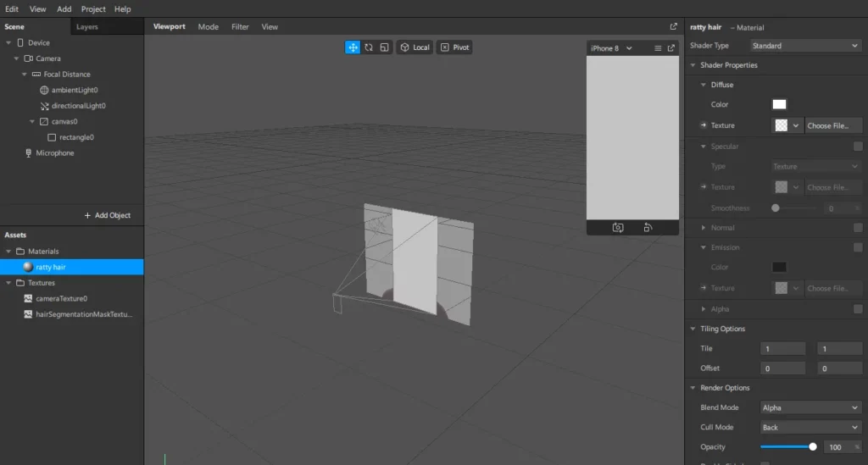Click the simulator camera capture icon
This screenshot has height=465, width=868.
[x=618, y=228]
